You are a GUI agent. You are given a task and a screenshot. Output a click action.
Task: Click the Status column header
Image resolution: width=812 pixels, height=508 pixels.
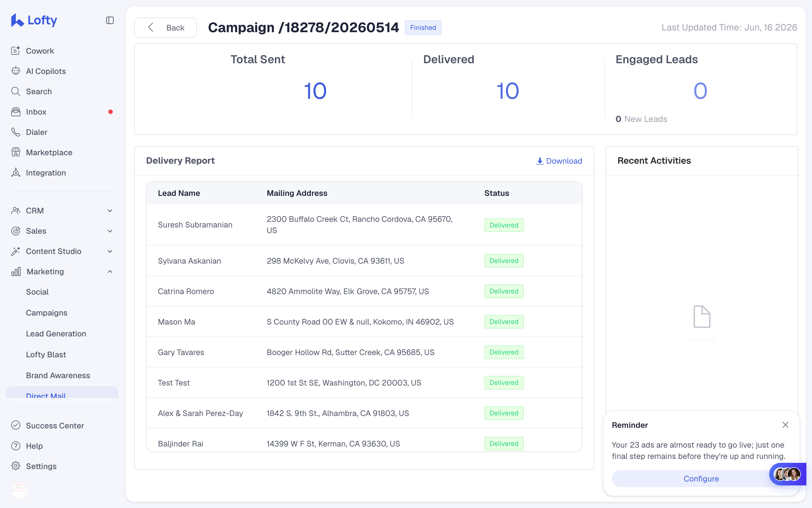click(497, 193)
